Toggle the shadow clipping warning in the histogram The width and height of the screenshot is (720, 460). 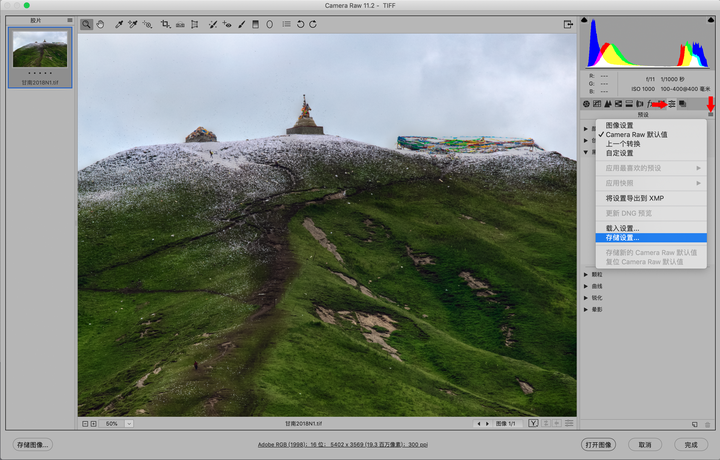[x=584, y=20]
